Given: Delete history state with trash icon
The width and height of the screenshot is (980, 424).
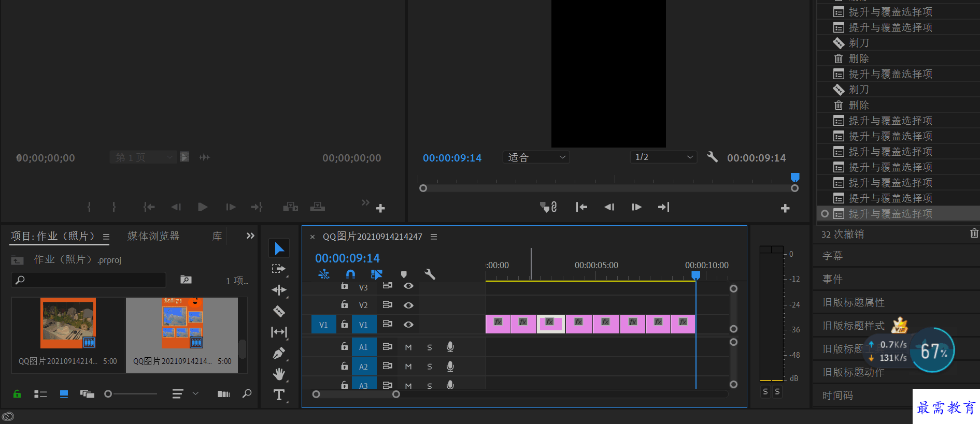Looking at the screenshot, I should tap(974, 233).
